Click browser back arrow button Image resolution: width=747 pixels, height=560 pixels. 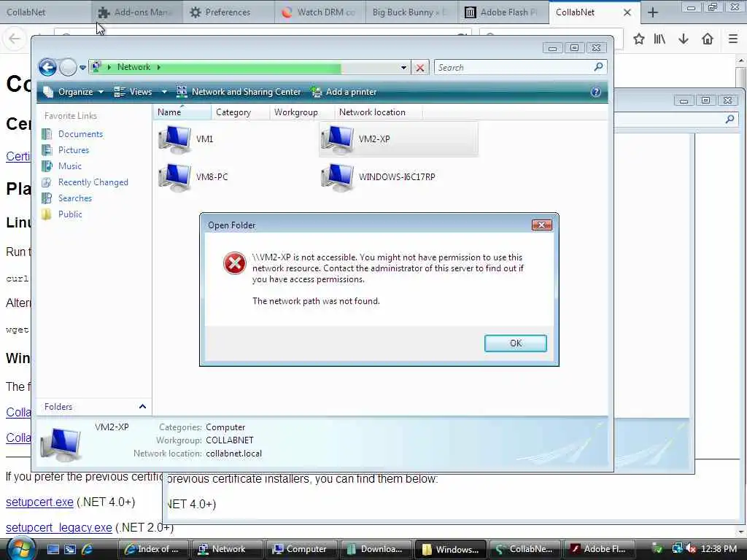tap(15, 39)
